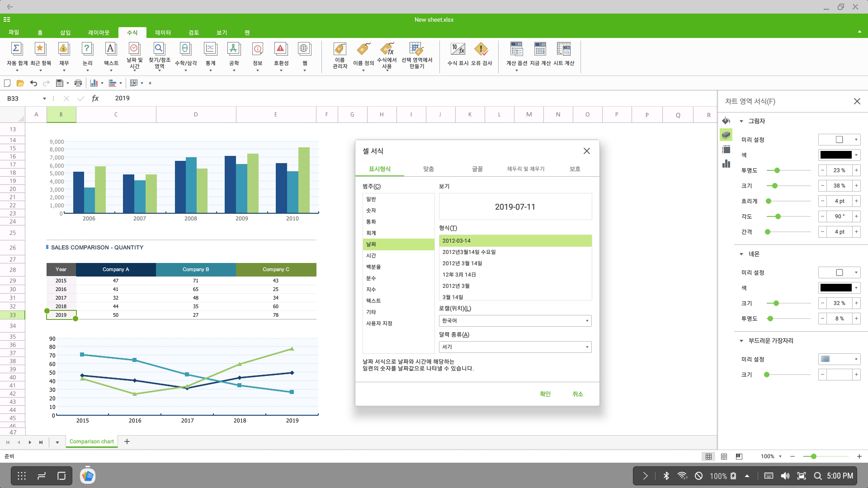Open the 로캘(위치) locale dropdown
The width and height of the screenshot is (868, 488).
click(x=515, y=321)
